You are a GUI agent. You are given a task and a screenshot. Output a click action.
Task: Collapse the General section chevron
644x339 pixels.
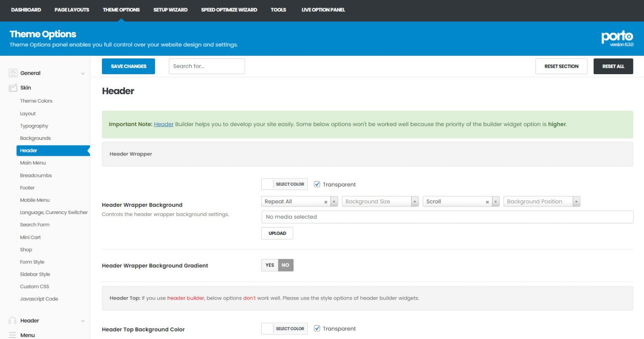82,73
